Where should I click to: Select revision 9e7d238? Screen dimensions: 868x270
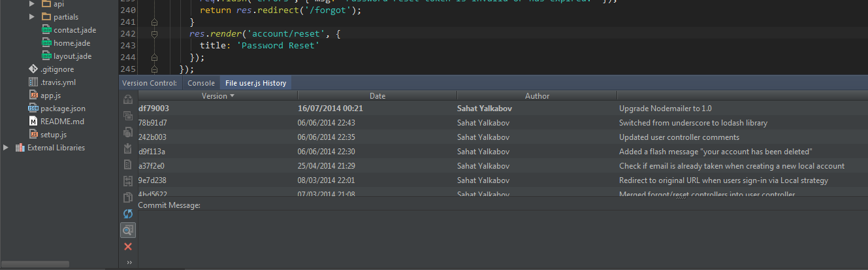(503, 180)
